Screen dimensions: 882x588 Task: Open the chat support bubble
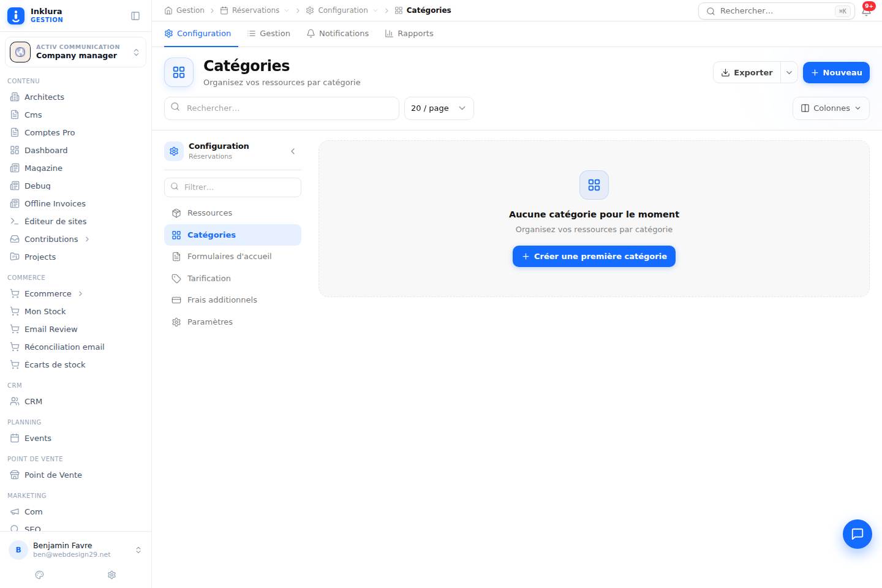pyautogui.click(x=858, y=534)
